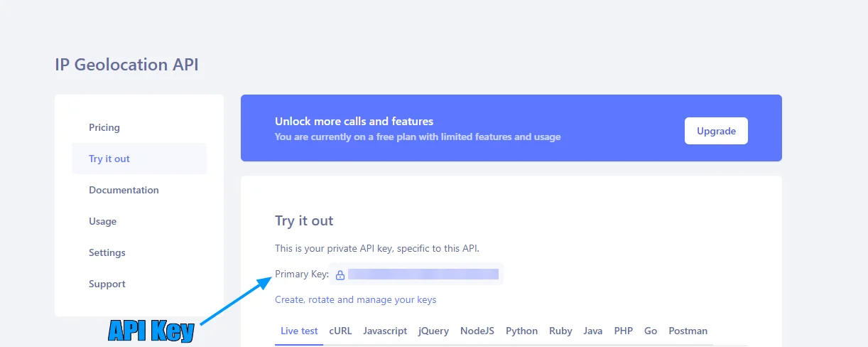868x347 pixels.
Task: Select the Javascript tab
Action: click(x=385, y=331)
